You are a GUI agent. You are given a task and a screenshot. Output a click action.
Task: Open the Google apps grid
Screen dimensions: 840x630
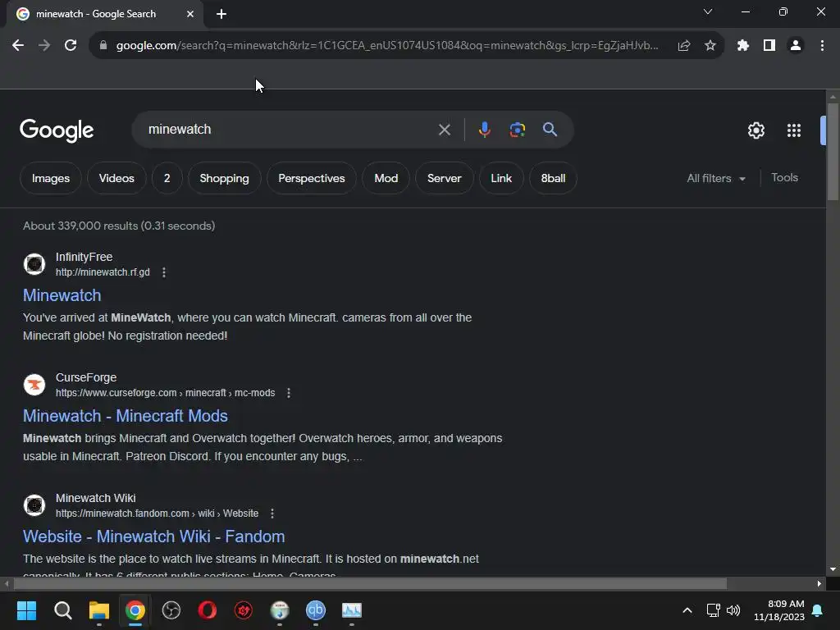pos(794,130)
